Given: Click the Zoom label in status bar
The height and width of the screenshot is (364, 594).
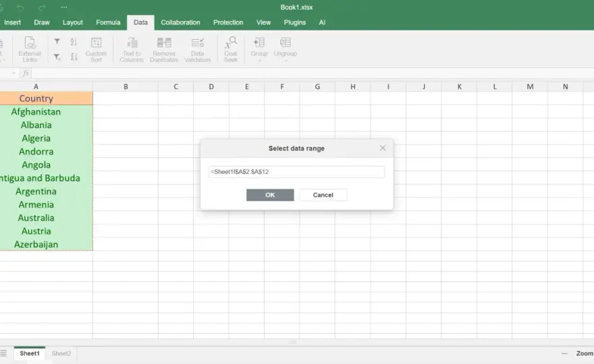Looking at the screenshot, I should [585, 353].
